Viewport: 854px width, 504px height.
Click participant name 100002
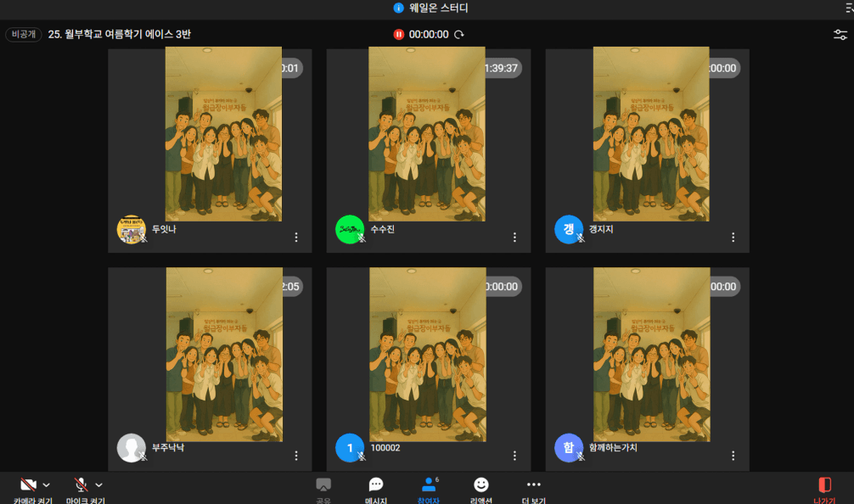385,447
